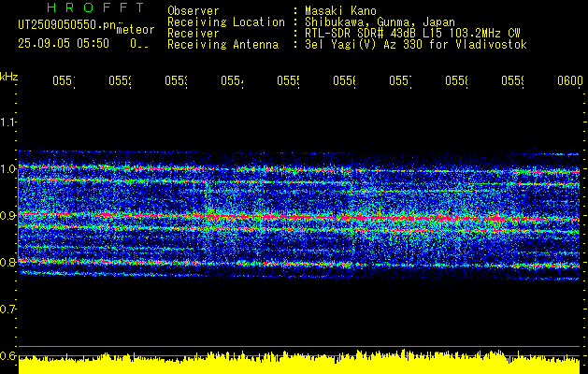The height and width of the screenshot is (374, 588).
Task: Click the 0559 time marker
Action: [x=512, y=80]
